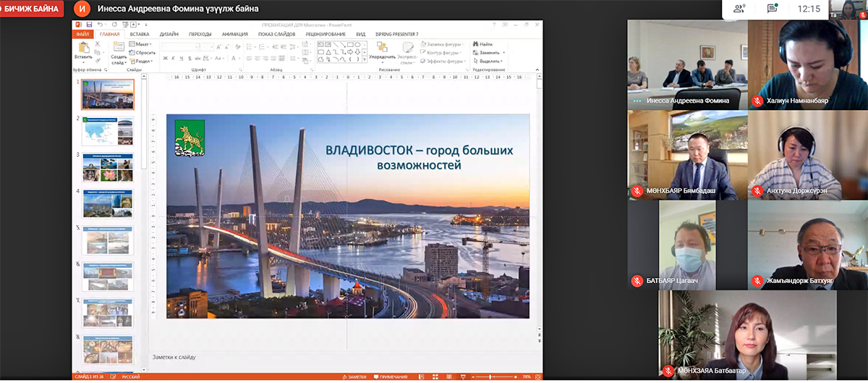Open the Вставка ribbon tab

point(140,34)
